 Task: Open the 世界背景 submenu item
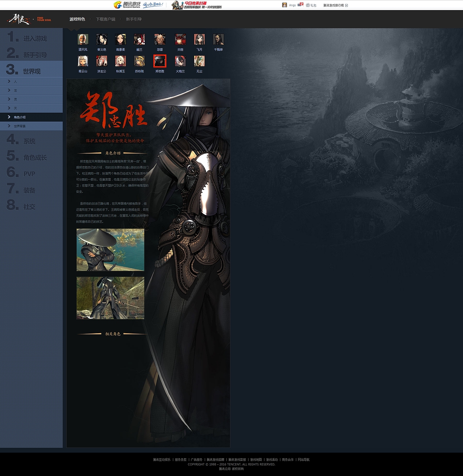coord(31,126)
